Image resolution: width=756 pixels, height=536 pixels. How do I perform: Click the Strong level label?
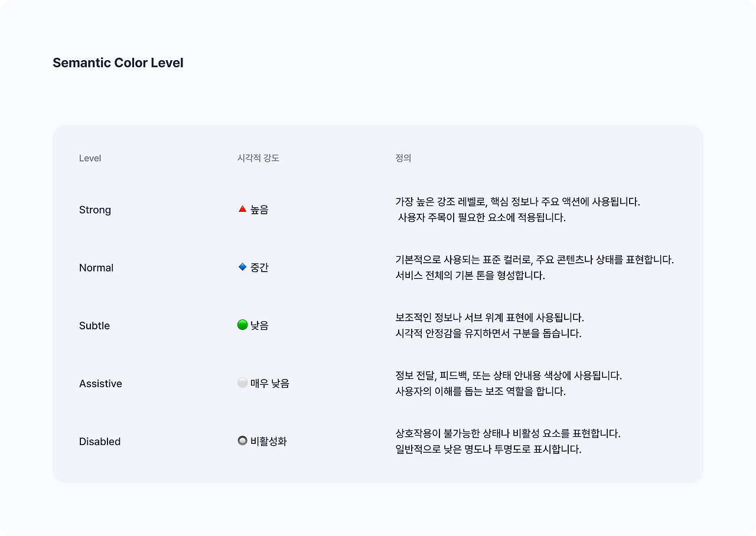(95, 210)
